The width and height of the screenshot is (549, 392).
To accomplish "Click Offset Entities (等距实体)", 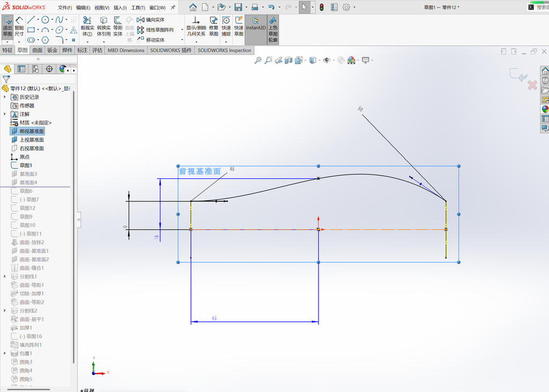I will click(118, 27).
